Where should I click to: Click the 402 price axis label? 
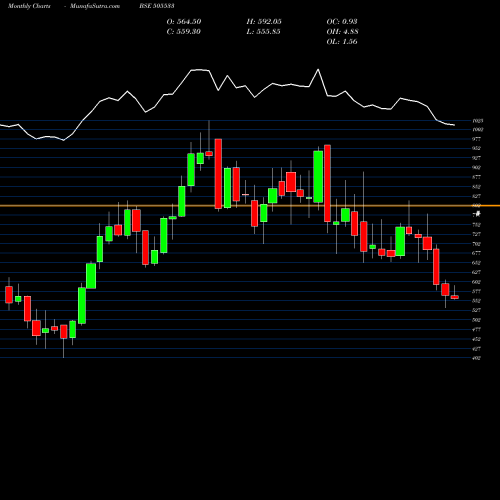(477, 358)
